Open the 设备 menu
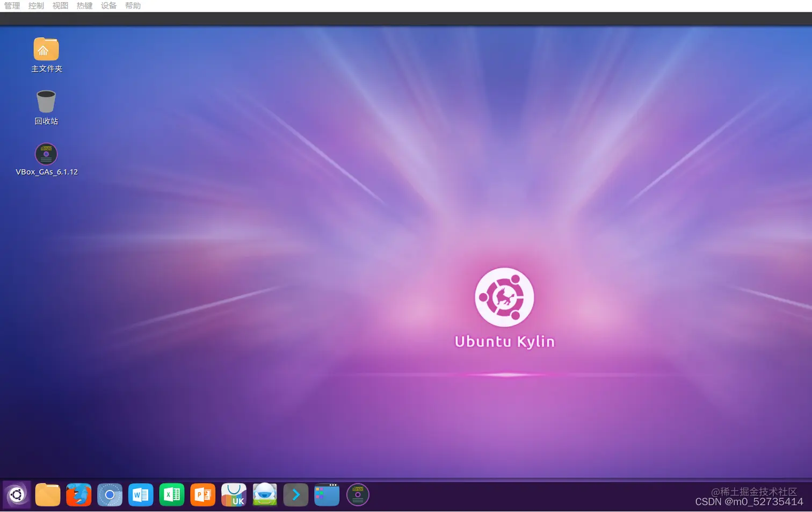Screen dimensions: 812x512 point(108,6)
